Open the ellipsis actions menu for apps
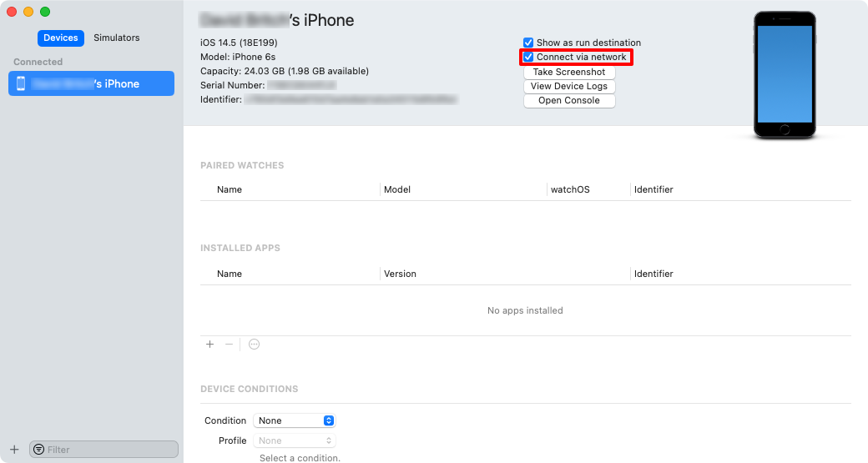Viewport: 868px width, 463px height. coord(254,345)
